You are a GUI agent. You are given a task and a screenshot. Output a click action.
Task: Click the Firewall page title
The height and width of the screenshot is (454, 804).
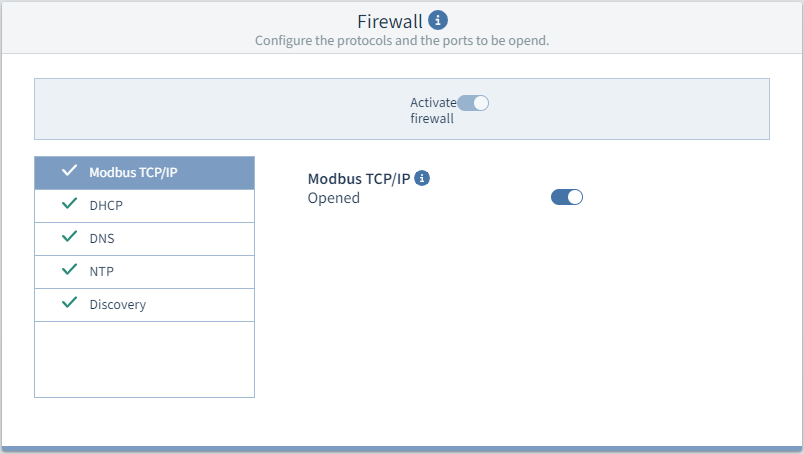point(390,22)
